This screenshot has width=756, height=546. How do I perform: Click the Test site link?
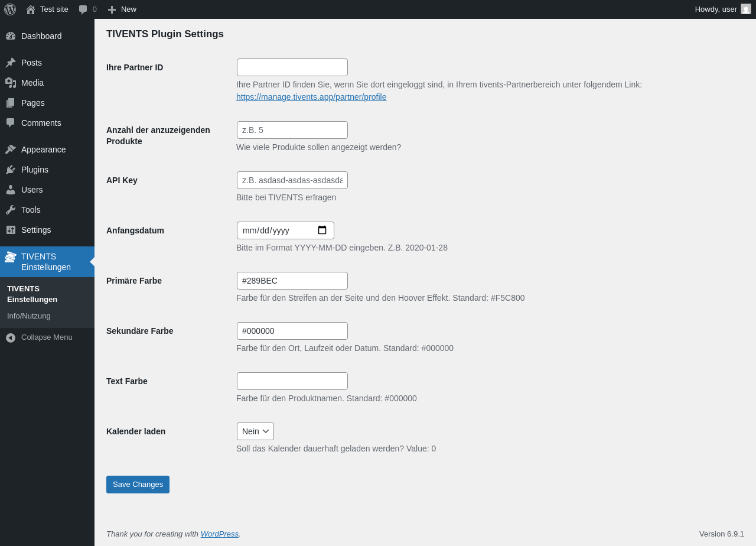(x=54, y=9)
